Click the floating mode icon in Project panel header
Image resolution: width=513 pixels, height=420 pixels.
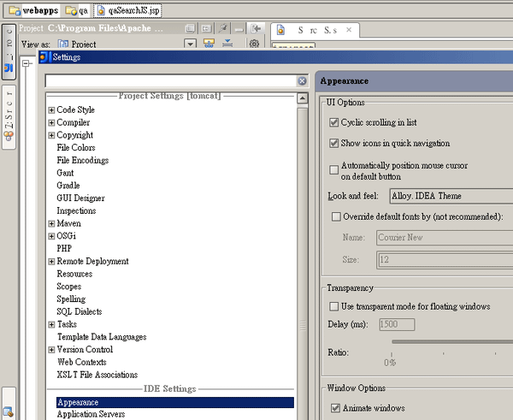coord(190,28)
